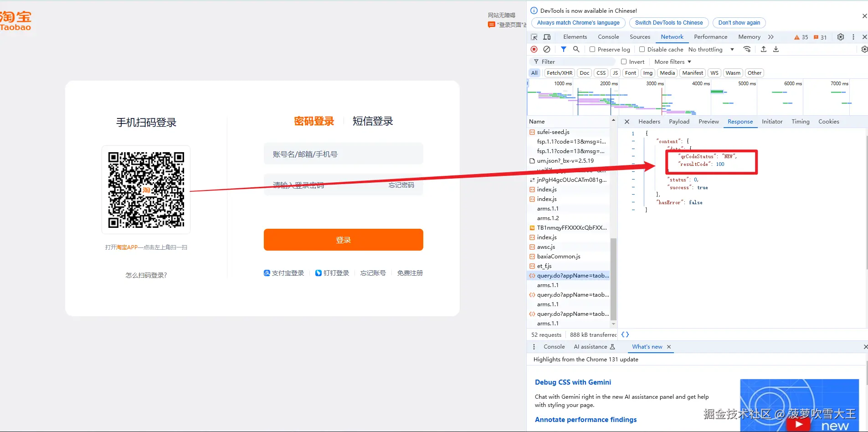Screen dimensions: 868x432
Task: Show more DevTools panels via the chevron
Action: [x=771, y=37]
